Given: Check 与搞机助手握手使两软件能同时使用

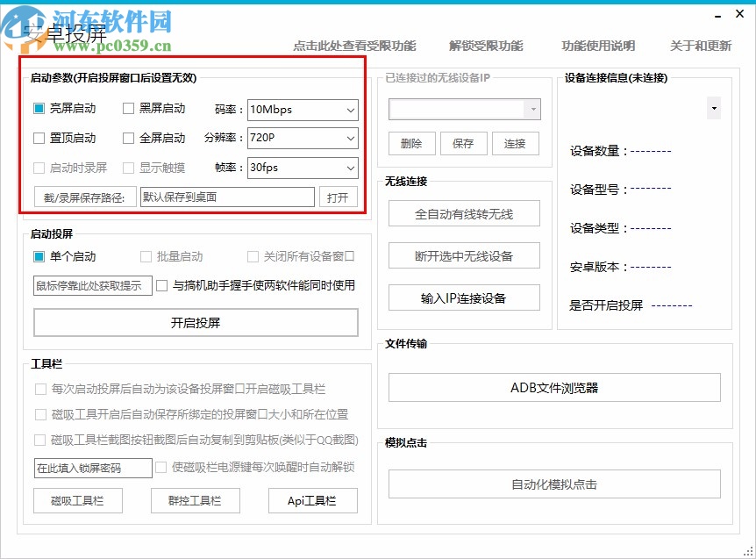Looking at the screenshot, I should (x=161, y=285).
